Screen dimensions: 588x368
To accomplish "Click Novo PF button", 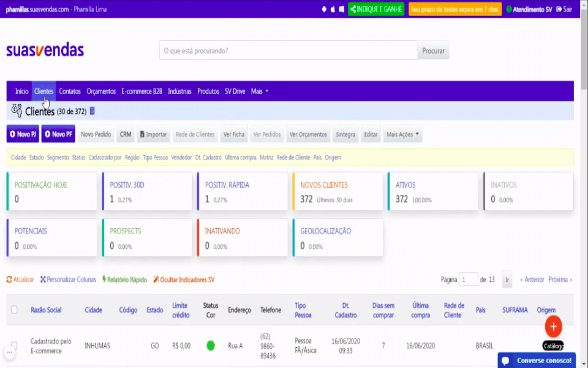I will (x=59, y=134).
